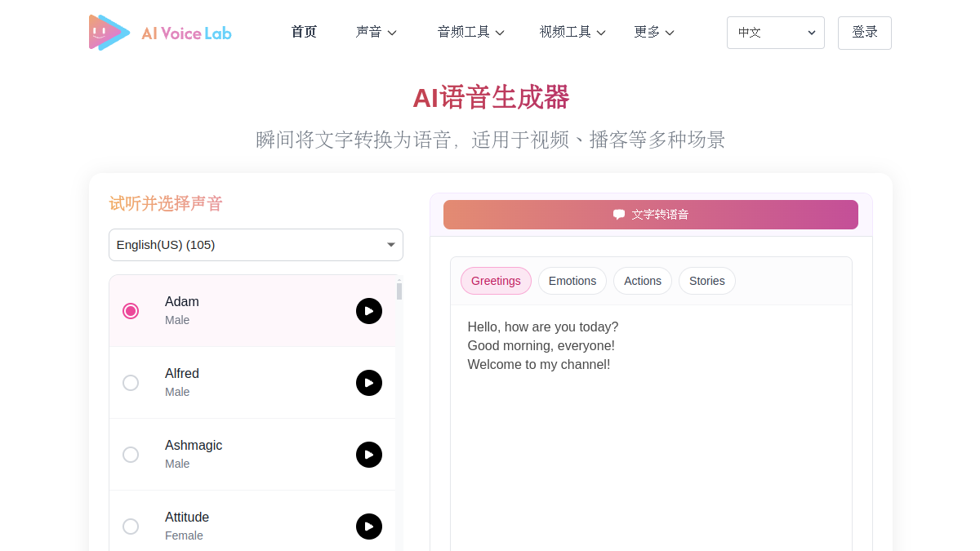Play the Adam voice sample
The height and width of the screenshot is (551, 980).
click(x=369, y=311)
